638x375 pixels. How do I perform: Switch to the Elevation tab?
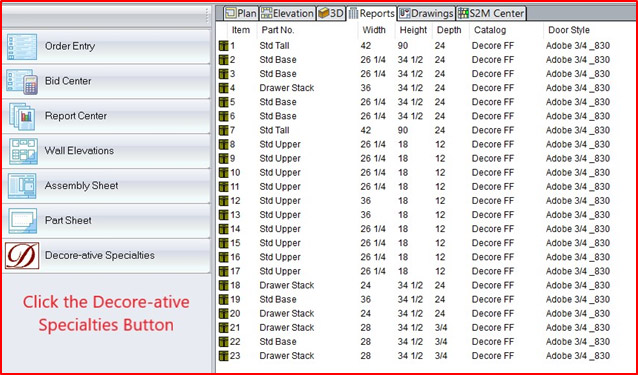(287, 13)
